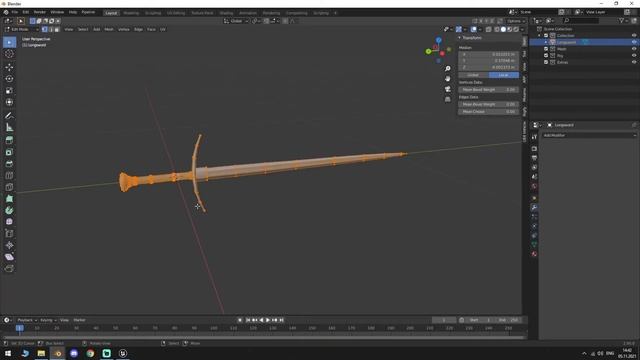Open the Modifier properties wrench tab

(534, 208)
